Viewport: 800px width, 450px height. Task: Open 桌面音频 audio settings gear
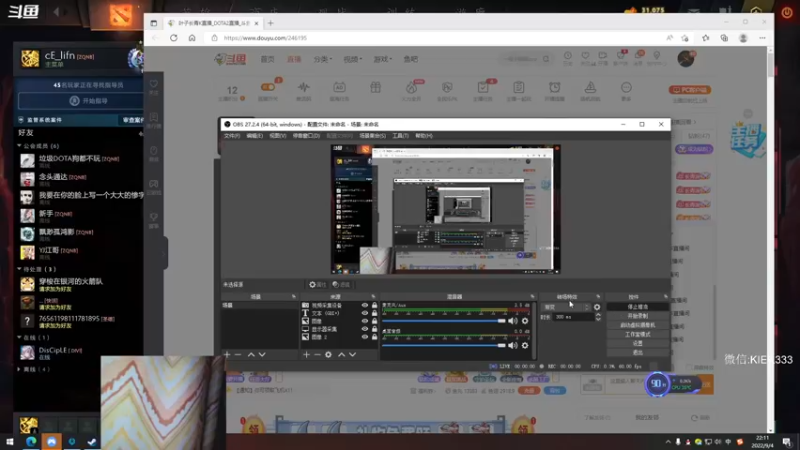525,345
